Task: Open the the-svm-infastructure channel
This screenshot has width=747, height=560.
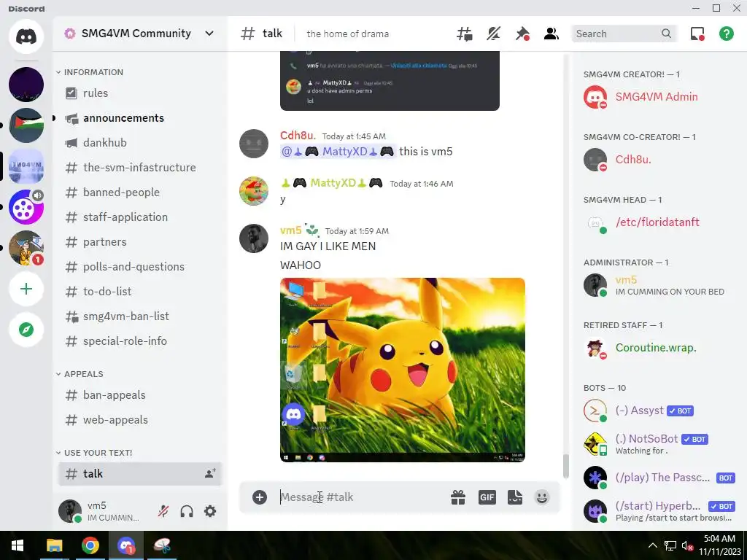Action: [x=139, y=168]
